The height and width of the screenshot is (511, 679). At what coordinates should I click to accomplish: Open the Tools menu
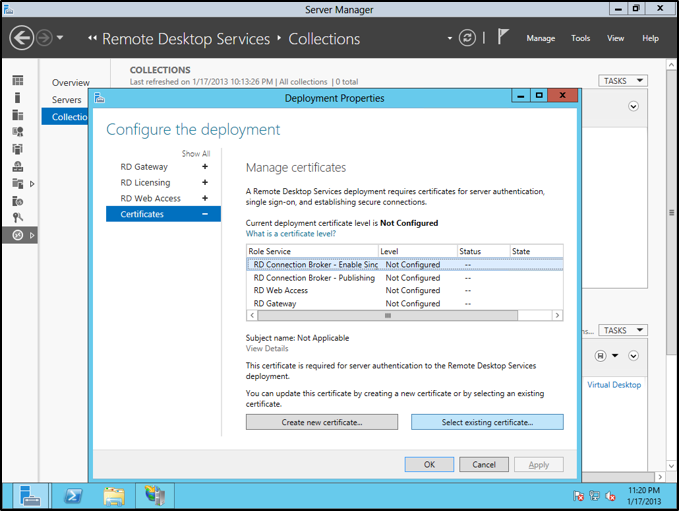click(580, 38)
